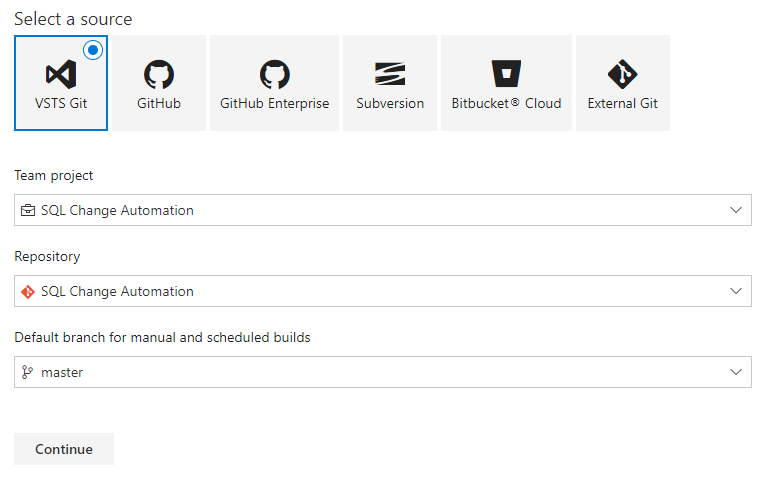This screenshot has width=774, height=486.
Task: Choose the External Git diamond icon
Action: click(x=622, y=75)
